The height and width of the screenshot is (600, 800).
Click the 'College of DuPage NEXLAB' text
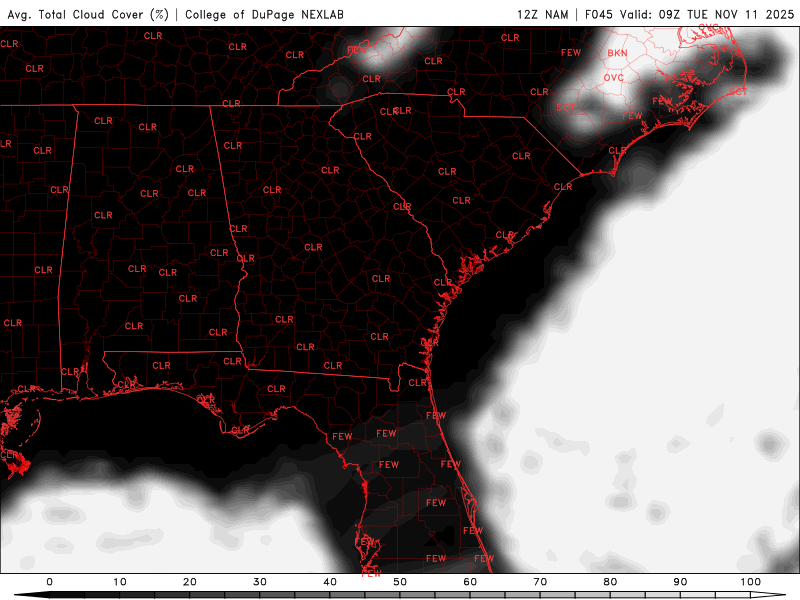click(264, 14)
